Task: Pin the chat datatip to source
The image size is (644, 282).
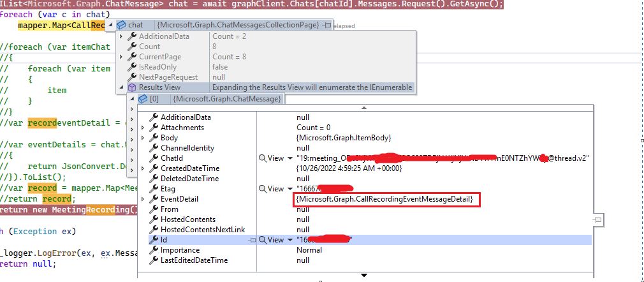Action: [327, 25]
